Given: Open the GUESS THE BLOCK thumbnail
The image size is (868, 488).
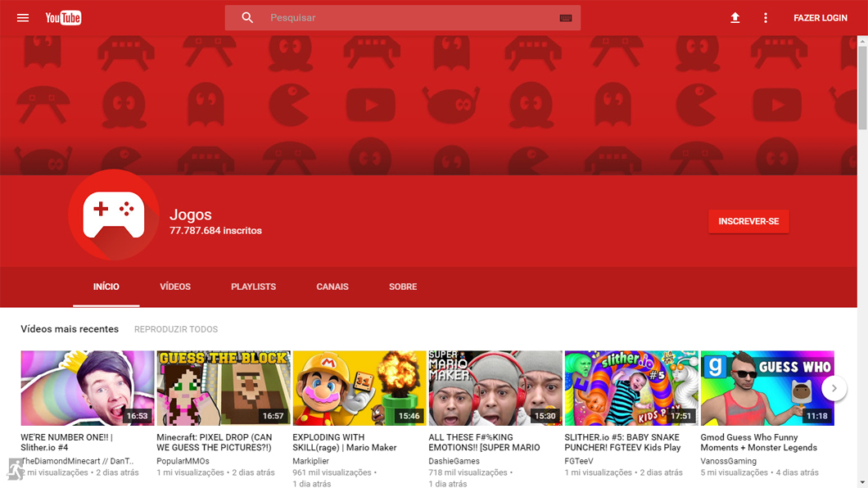Looking at the screenshot, I should [224, 388].
